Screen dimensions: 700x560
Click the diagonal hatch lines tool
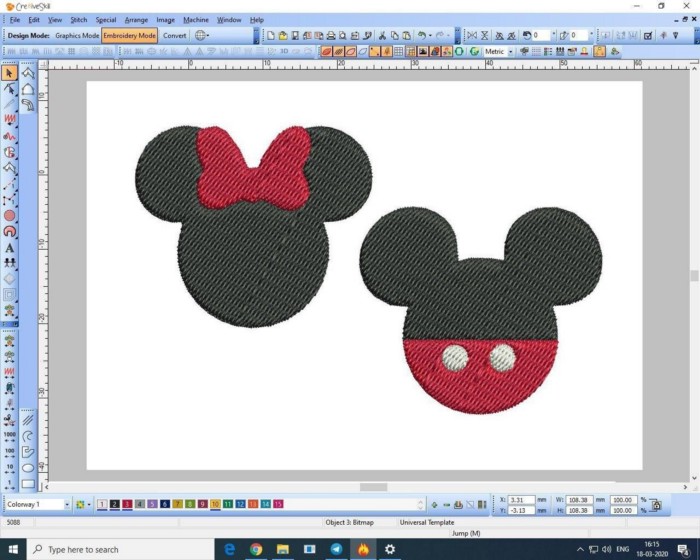(x=28, y=420)
